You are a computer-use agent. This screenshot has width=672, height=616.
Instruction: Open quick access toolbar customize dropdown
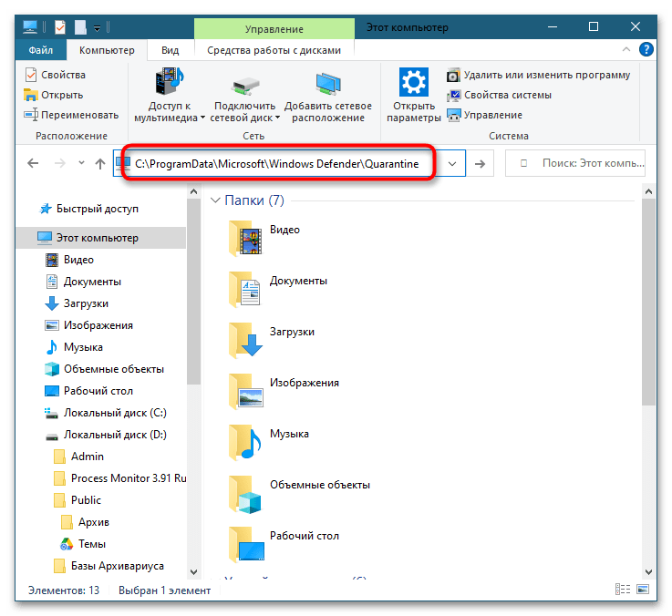(98, 28)
